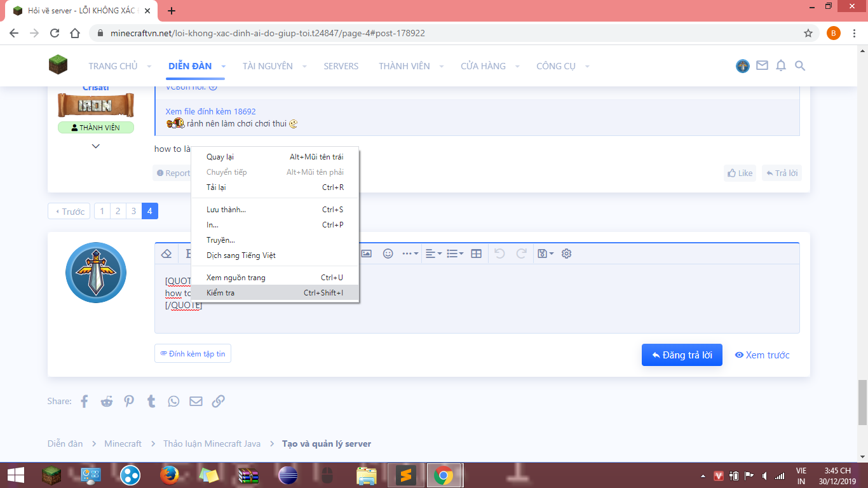The width and height of the screenshot is (868, 488).
Task: Choose Xem nguồn trang from context menu
Action: click(x=275, y=278)
